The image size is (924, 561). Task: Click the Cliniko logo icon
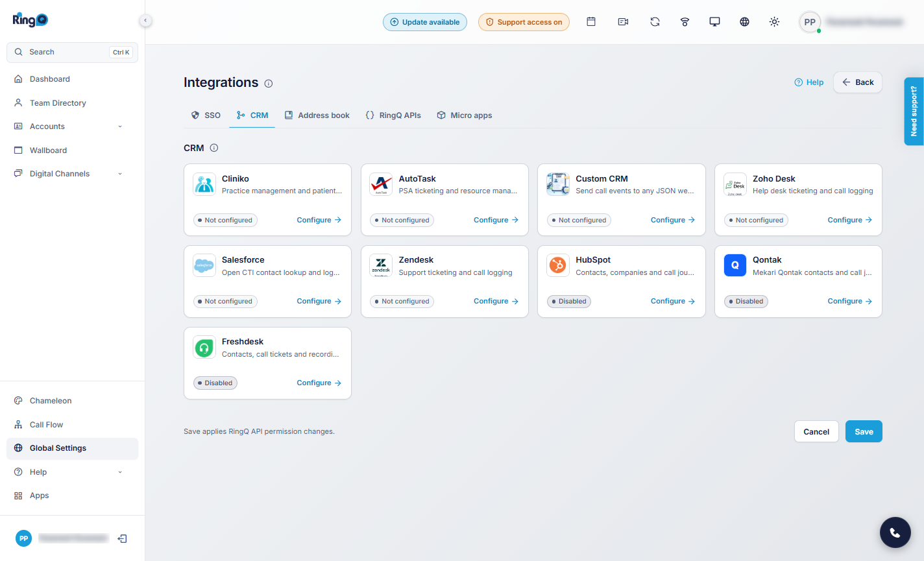204,184
